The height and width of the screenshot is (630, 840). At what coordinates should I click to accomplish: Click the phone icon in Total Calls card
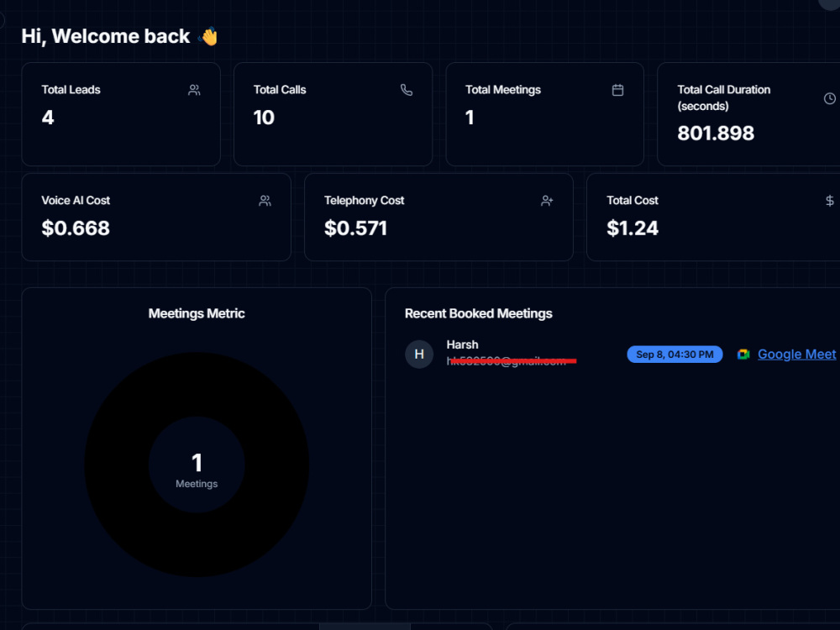pyautogui.click(x=407, y=90)
